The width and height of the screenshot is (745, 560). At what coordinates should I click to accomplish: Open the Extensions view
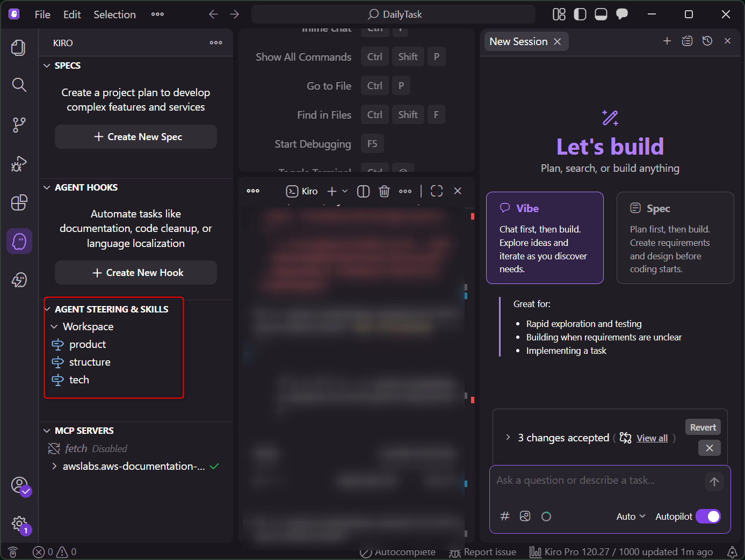(x=19, y=202)
